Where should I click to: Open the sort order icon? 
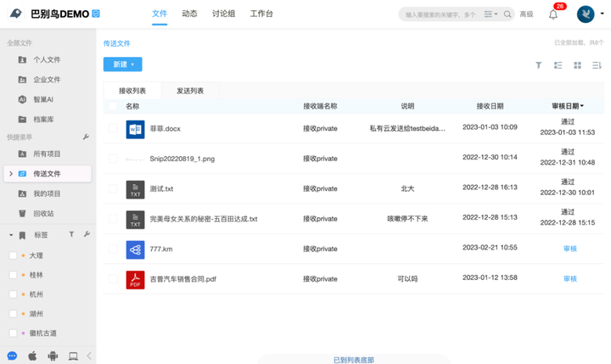(x=597, y=65)
